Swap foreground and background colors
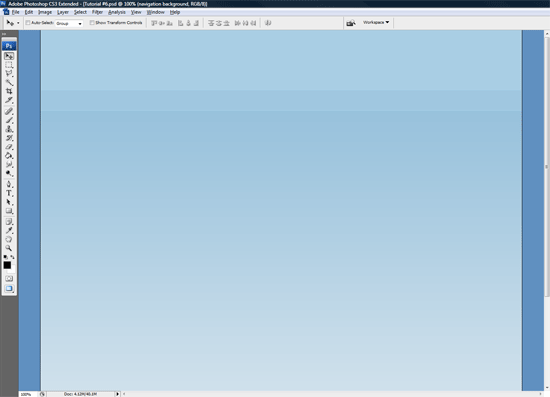This screenshot has height=397, width=550. 13,257
